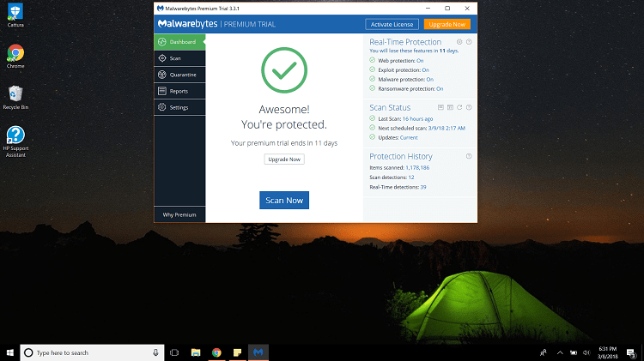Open Last Scan 16 hours ago link
Image resolution: width=644 pixels, height=361 pixels.
click(x=417, y=119)
